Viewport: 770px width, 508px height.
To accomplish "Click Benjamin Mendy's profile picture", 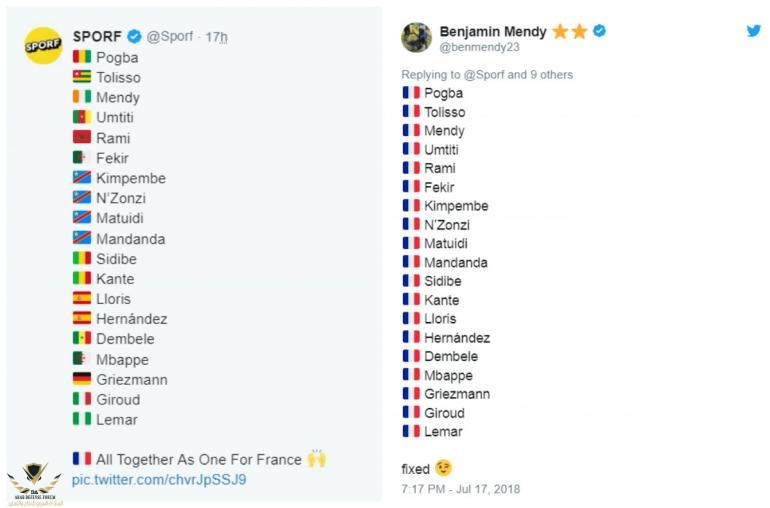I will [x=416, y=38].
